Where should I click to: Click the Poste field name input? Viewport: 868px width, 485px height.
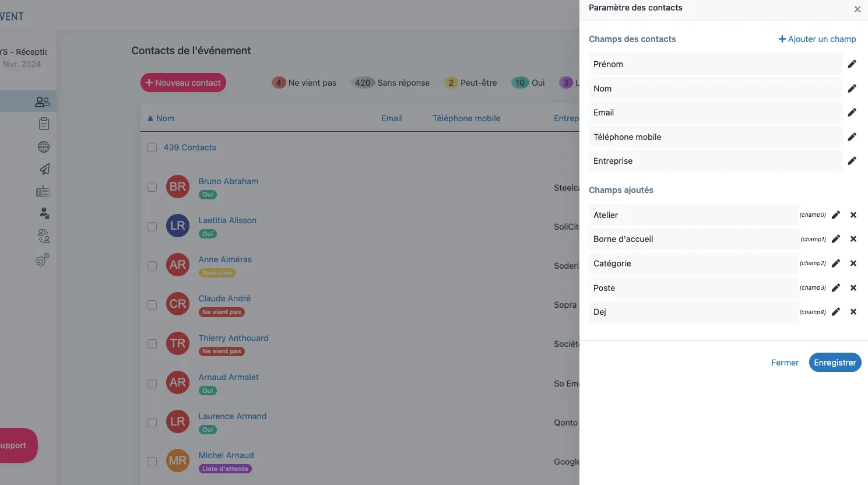(694, 288)
